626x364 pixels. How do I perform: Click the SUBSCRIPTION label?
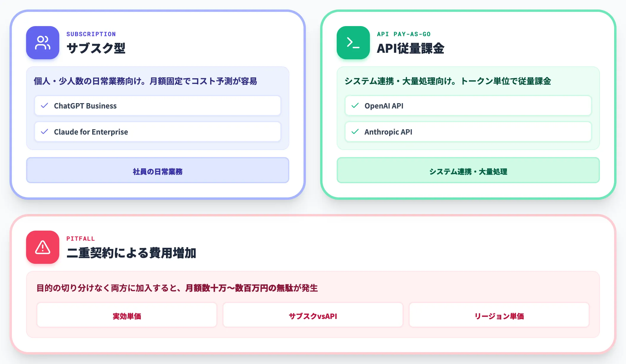point(91,34)
